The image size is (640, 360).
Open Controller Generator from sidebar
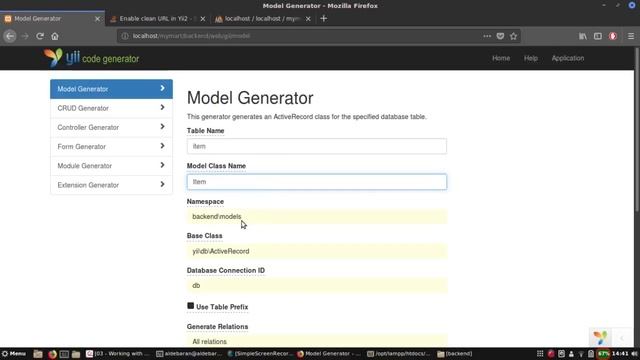click(111, 127)
